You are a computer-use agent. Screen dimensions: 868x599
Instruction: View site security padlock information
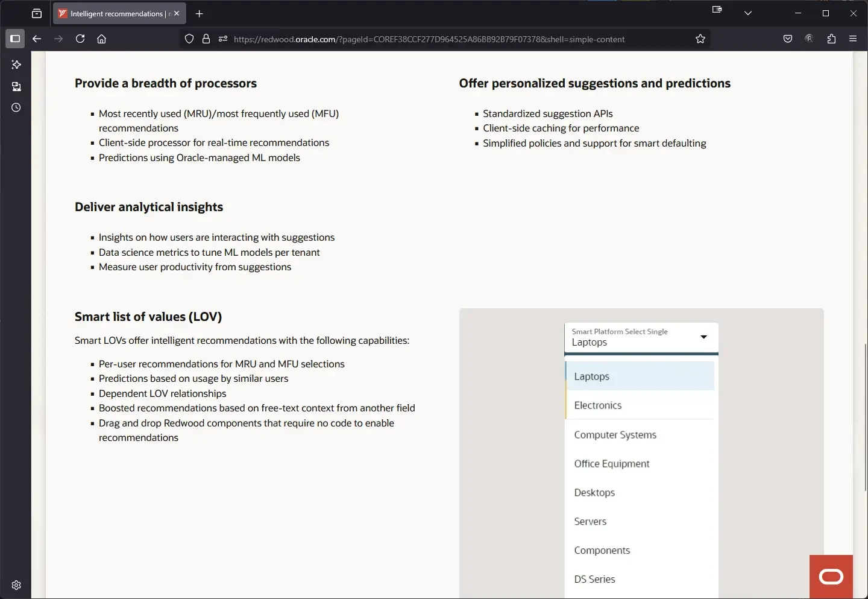click(x=206, y=39)
